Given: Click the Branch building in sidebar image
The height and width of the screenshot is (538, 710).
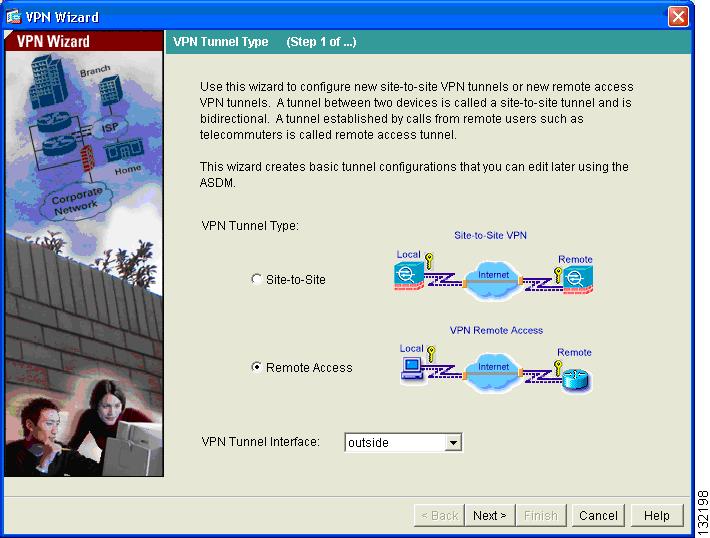Looking at the screenshot, I should click(x=110, y=90).
